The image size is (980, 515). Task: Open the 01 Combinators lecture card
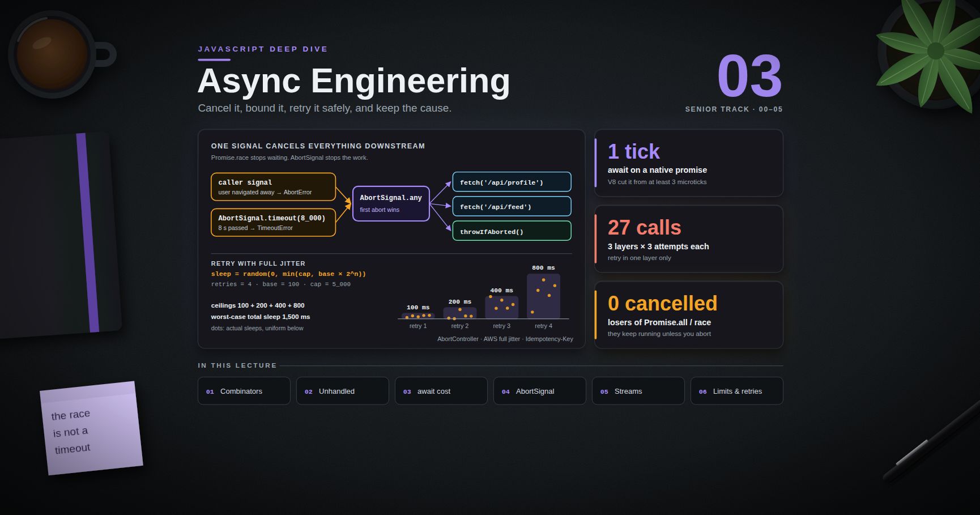pyautogui.click(x=244, y=391)
